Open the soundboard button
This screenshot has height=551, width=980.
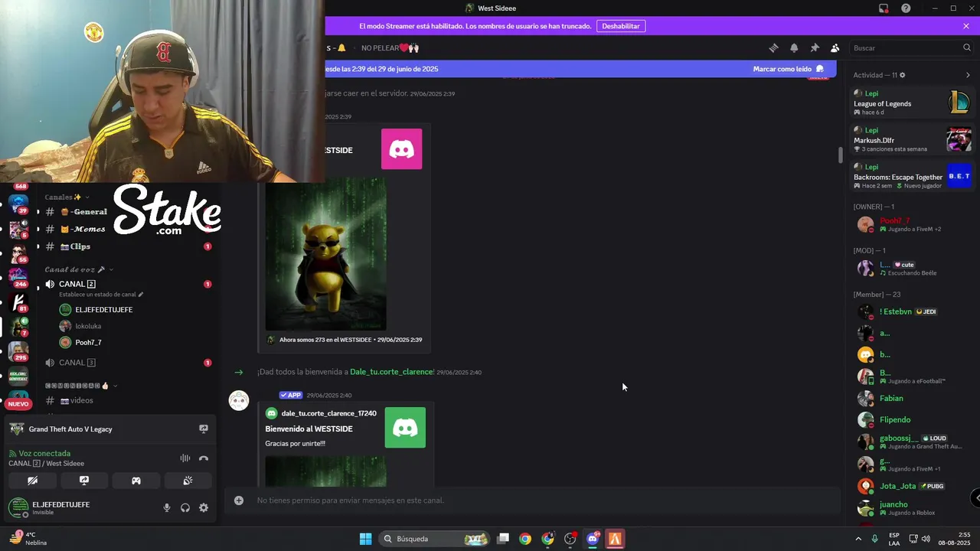(188, 481)
